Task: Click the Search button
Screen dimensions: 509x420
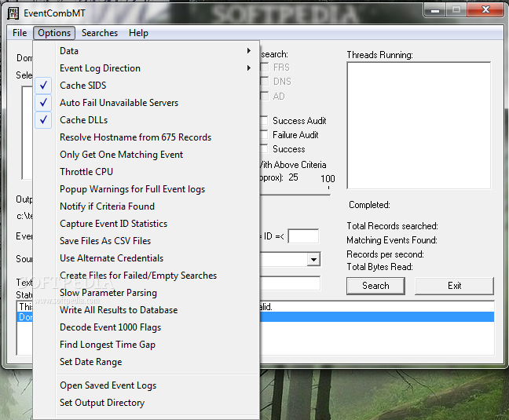Action: click(x=375, y=286)
